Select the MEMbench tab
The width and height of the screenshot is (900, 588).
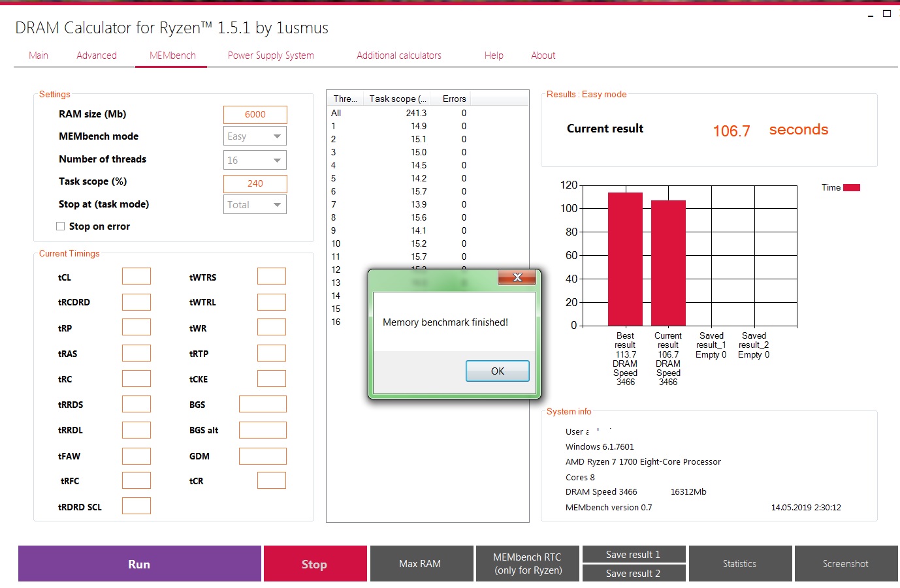[x=172, y=55]
